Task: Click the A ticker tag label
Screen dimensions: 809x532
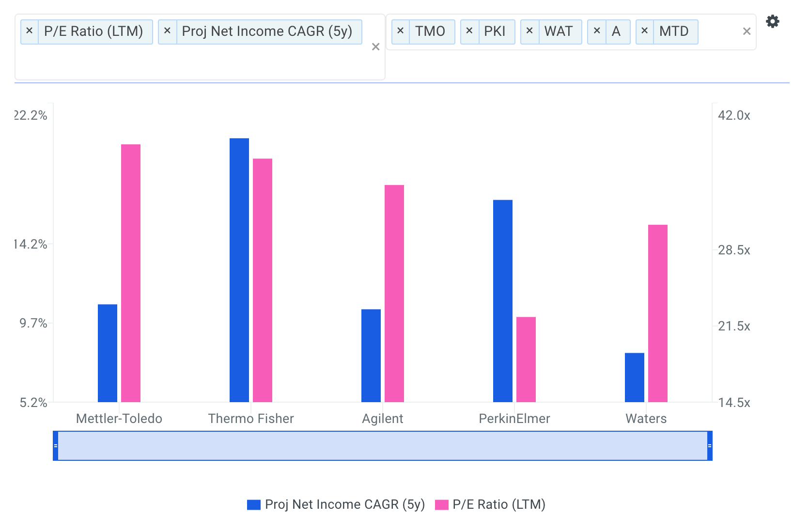Action: coord(616,31)
